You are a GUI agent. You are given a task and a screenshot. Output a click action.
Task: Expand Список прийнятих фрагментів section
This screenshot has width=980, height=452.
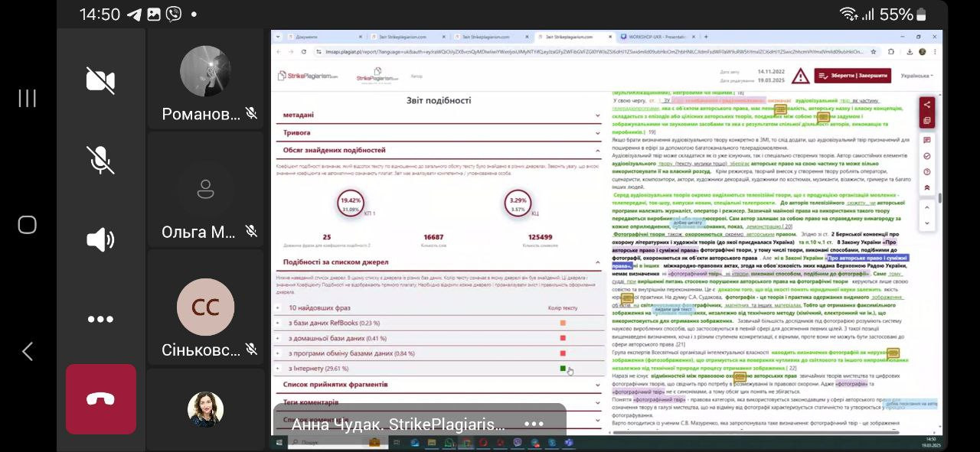point(439,384)
